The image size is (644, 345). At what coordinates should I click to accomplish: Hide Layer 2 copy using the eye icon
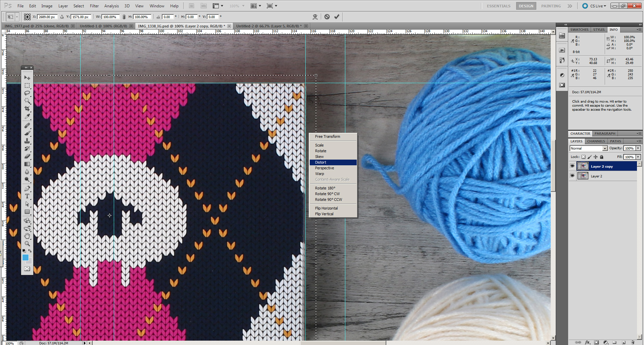572,166
